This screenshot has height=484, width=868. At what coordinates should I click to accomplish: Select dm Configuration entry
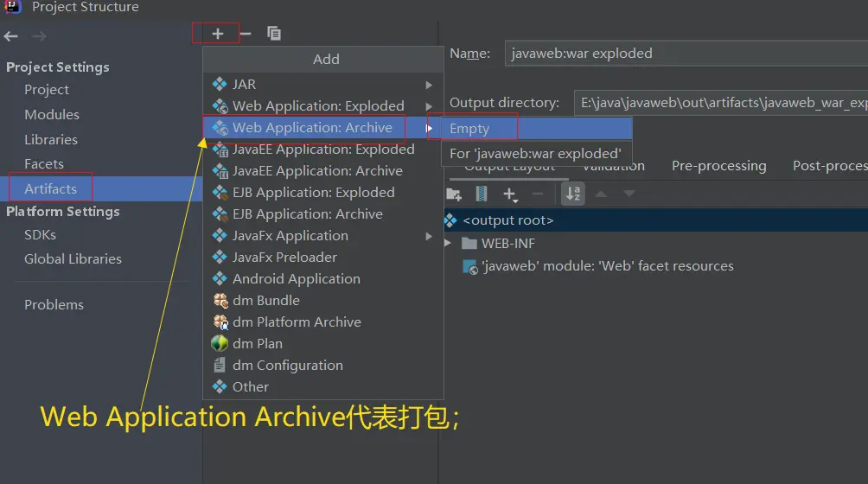[x=323, y=365]
